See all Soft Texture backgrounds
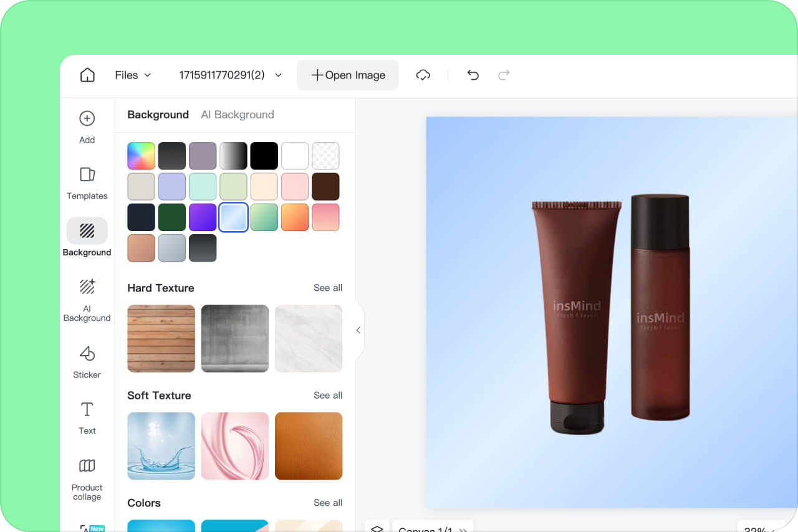The height and width of the screenshot is (532, 798). (x=328, y=396)
